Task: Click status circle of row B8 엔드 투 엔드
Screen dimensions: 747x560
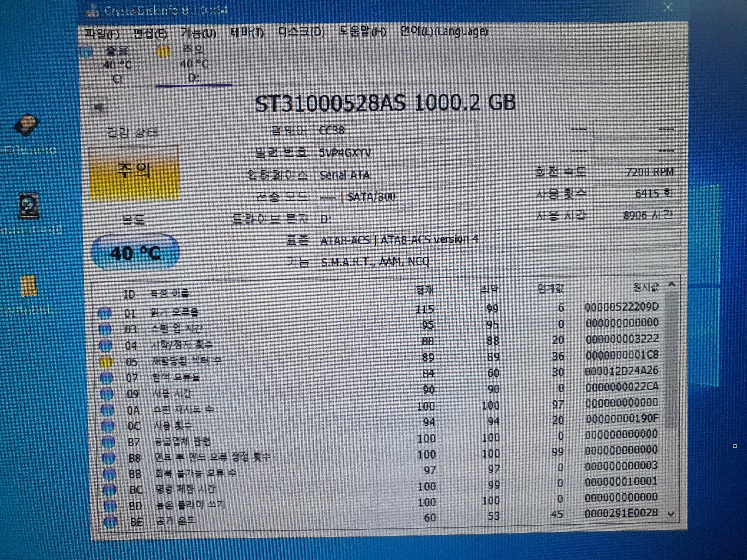Action: tap(109, 458)
